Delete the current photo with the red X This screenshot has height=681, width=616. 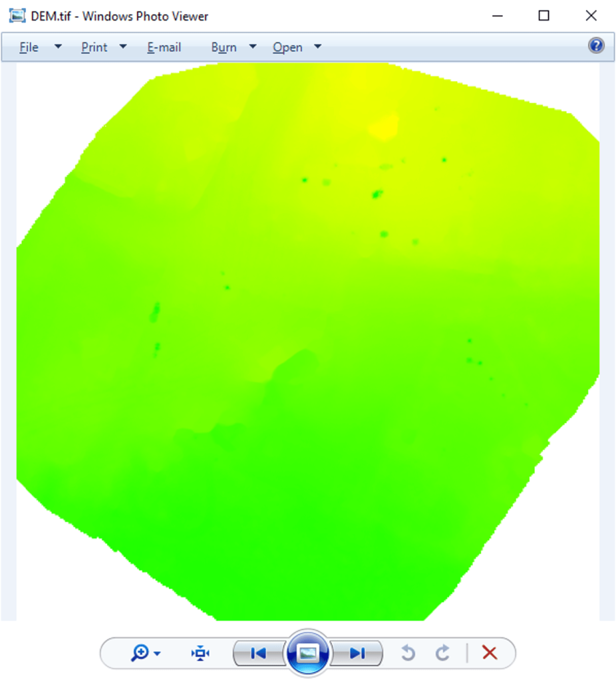(490, 653)
